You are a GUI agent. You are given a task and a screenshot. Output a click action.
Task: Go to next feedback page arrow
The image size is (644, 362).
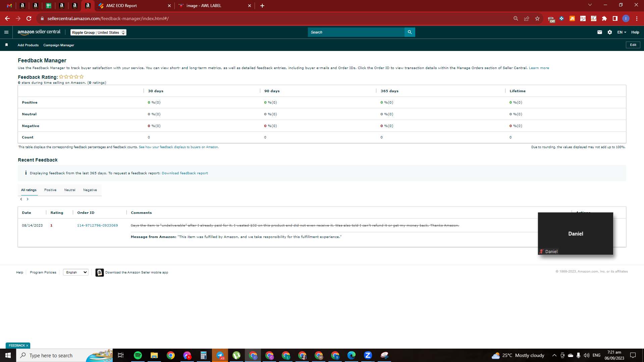tap(28, 199)
